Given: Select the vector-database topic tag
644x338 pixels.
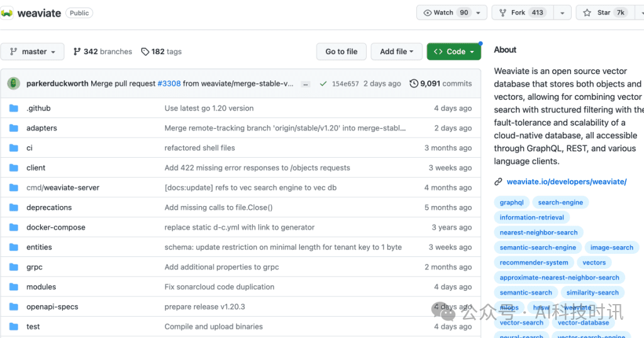Looking at the screenshot, I should point(583,322).
